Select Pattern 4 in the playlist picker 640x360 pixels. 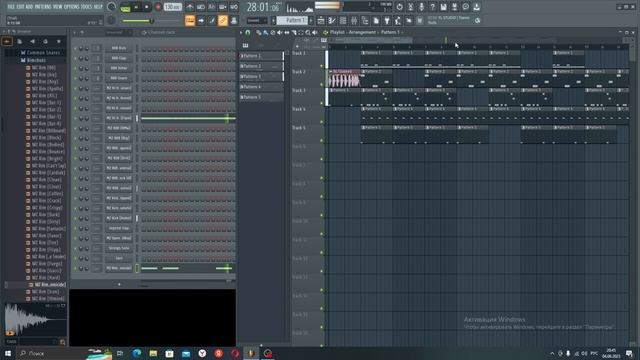click(x=261, y=87)
